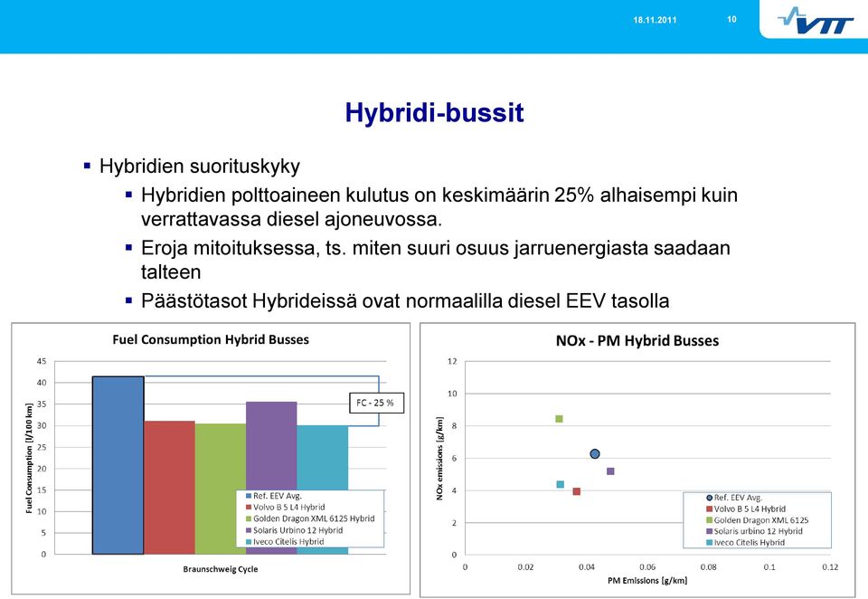Click the PM Emissions [g/km] axis label
The width and height of the screenshot is (868, 599).
[647, 580]
